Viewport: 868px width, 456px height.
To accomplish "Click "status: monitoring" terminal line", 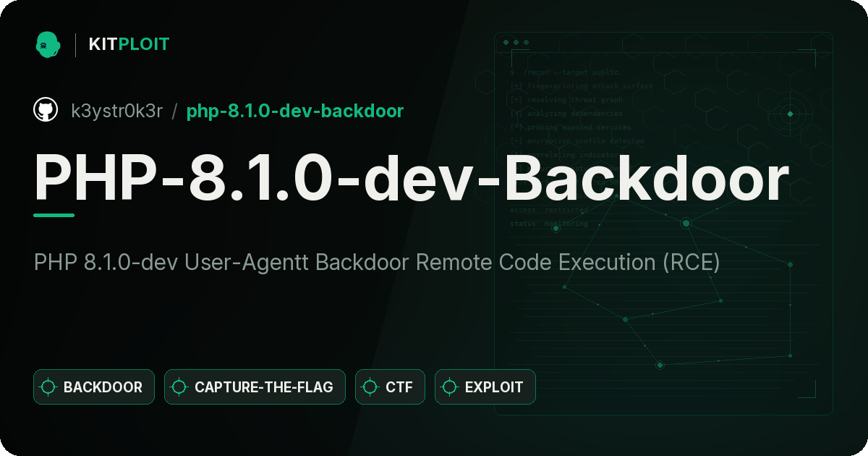I will tap(549, 224).
